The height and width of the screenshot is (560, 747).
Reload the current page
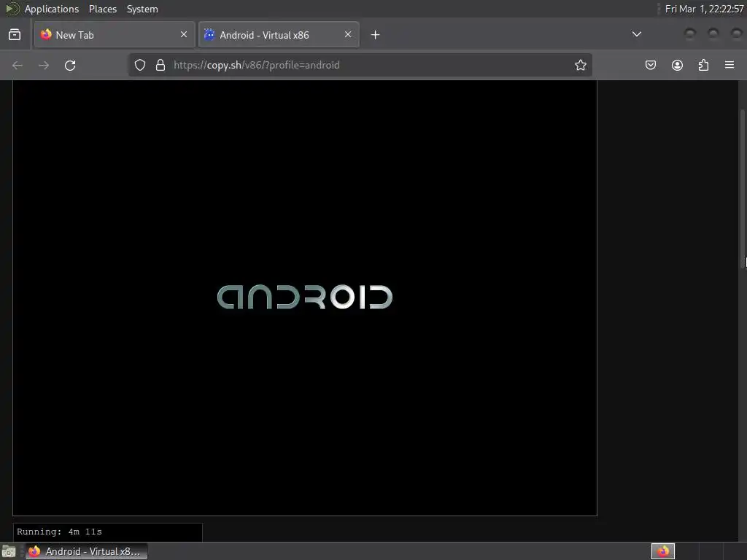[x=70, y=65]
